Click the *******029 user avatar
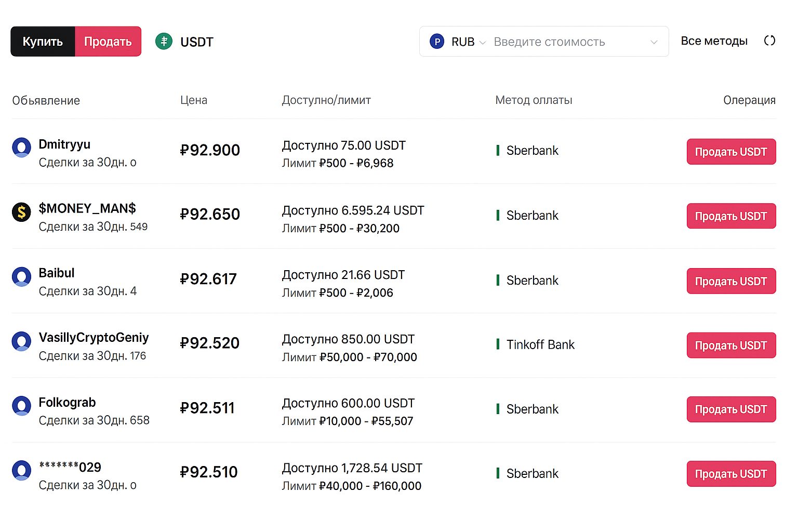The width and height of the screenshot is (798, 532). pos(21,470)
